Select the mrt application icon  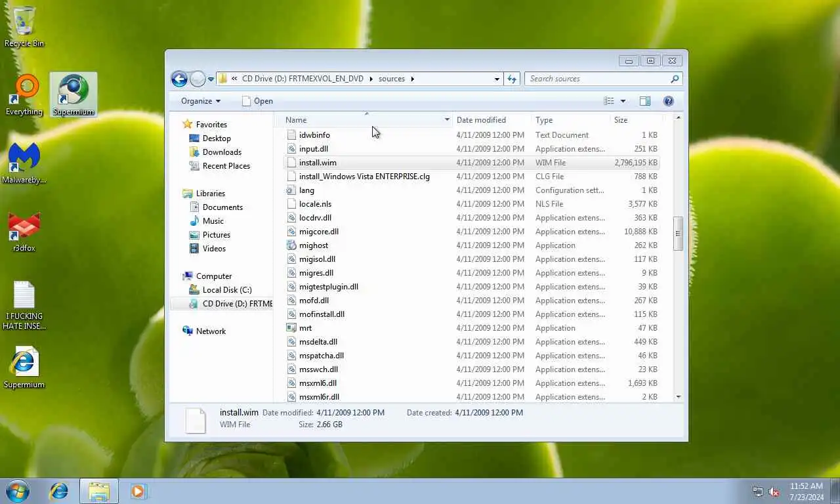pyautogui.click(x=292, y=328)
